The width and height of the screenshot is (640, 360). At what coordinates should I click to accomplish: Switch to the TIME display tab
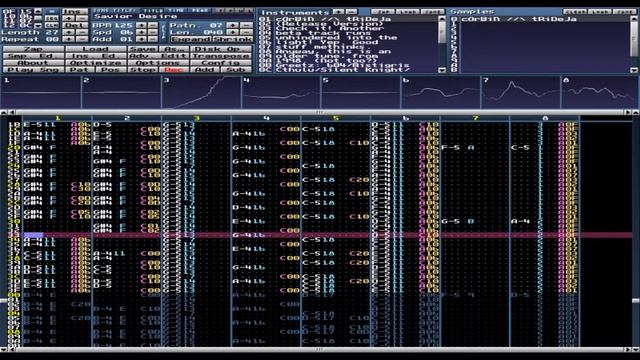pos(176,10)
